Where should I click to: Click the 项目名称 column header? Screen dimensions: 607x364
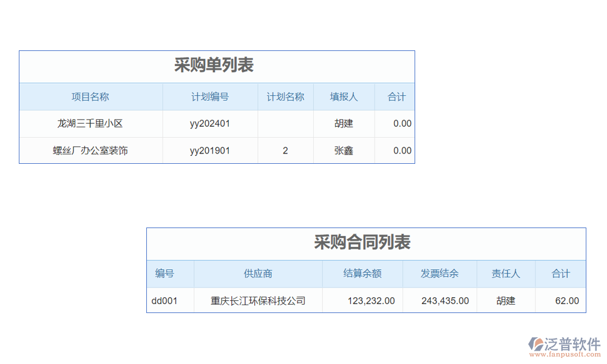coord(90,96)
